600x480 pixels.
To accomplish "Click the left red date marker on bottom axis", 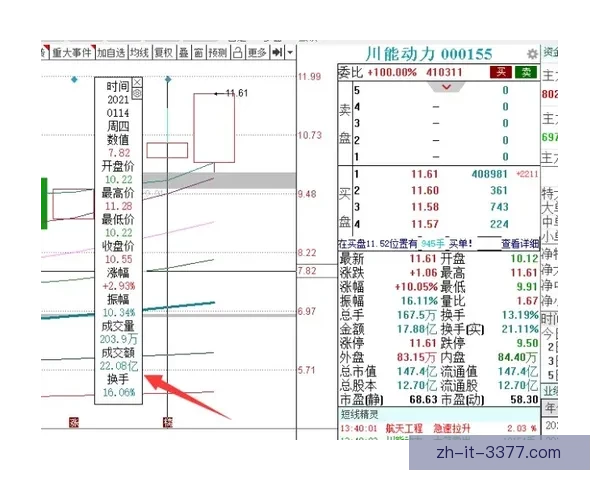I will tap(73, 422).
